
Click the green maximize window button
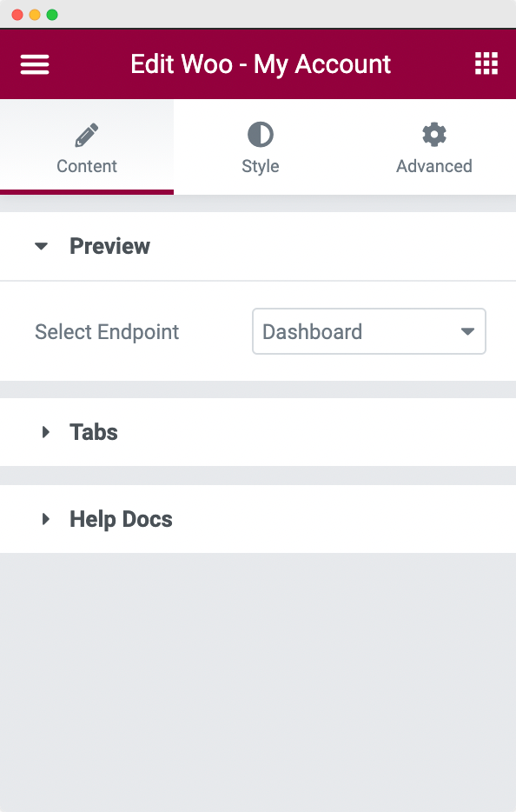(52, 15)
